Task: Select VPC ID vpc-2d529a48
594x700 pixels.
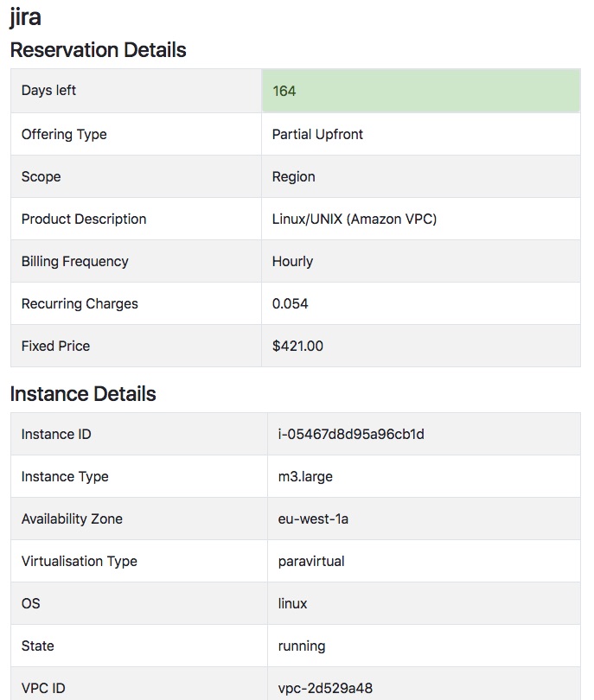Action: [x=325, y=688]
